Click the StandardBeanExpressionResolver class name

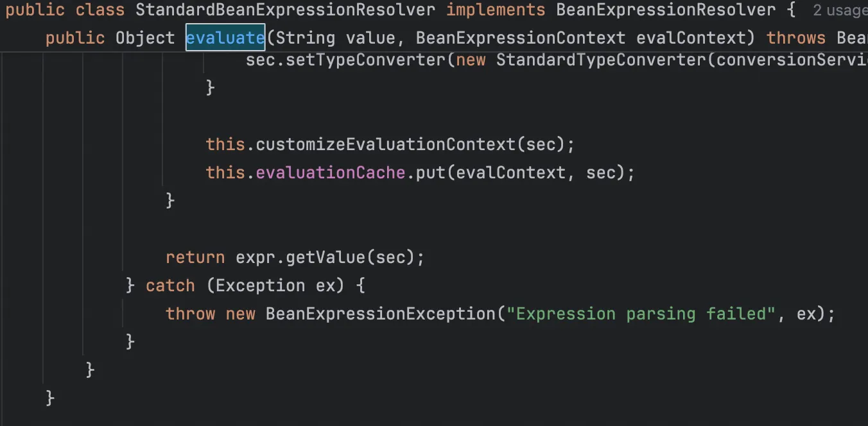(285, 10)
